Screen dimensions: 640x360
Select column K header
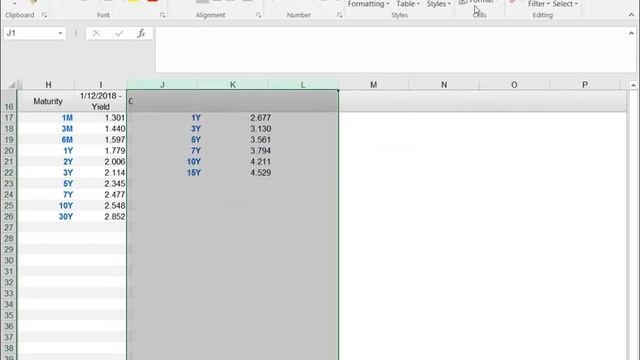click(233, 84)
